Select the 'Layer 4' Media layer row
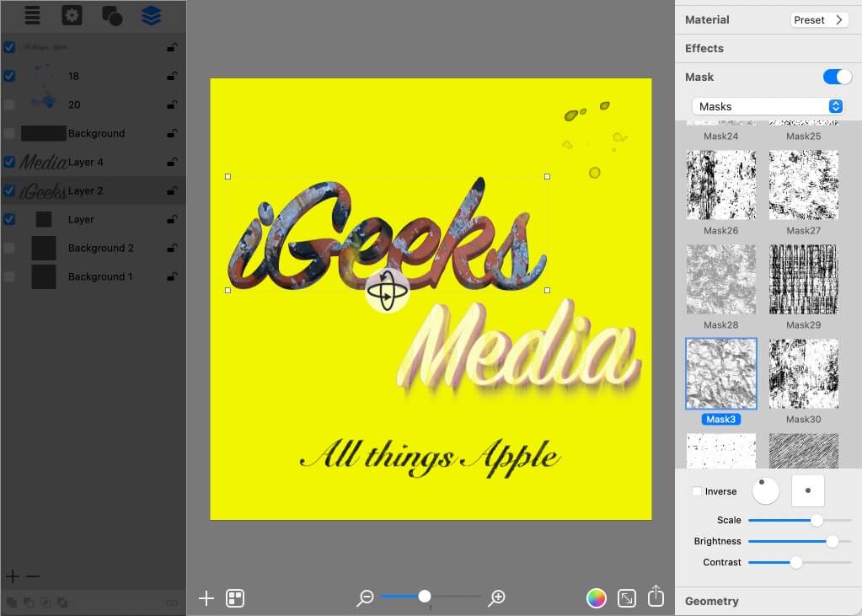Viewport: 862px width, 616px height. (x=93, y=162)
